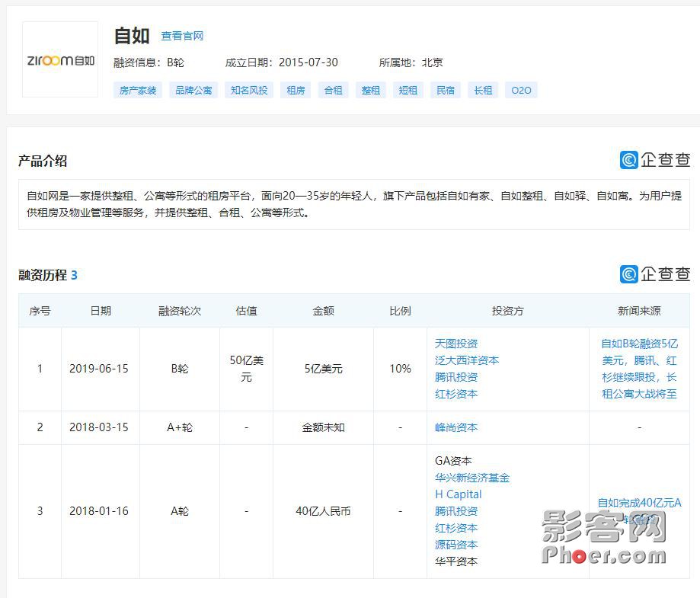Click the 2019-06-15 date cell
This screenshot has height=598, width=700.
point(99,369)
